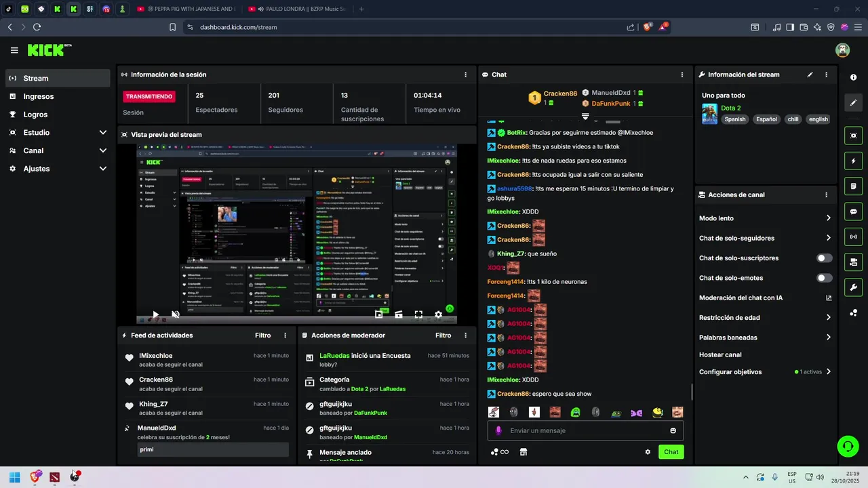Viewport: 868px width, 488px height.
Task: Click the lightning bolt icon in right sidebar
Action: (854, 161)
